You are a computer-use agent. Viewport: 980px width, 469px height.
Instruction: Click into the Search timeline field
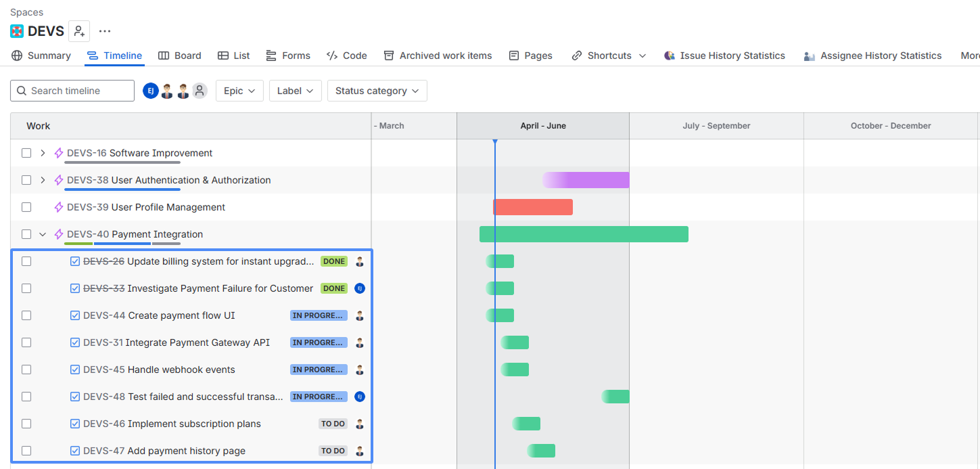pos(72,91)
